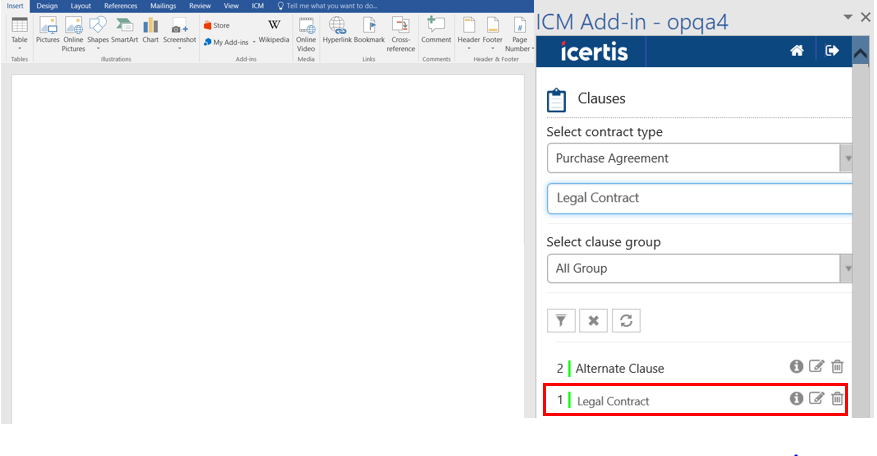
Task: Click the filter funnel icon button
Action: [x=561, y=320]
